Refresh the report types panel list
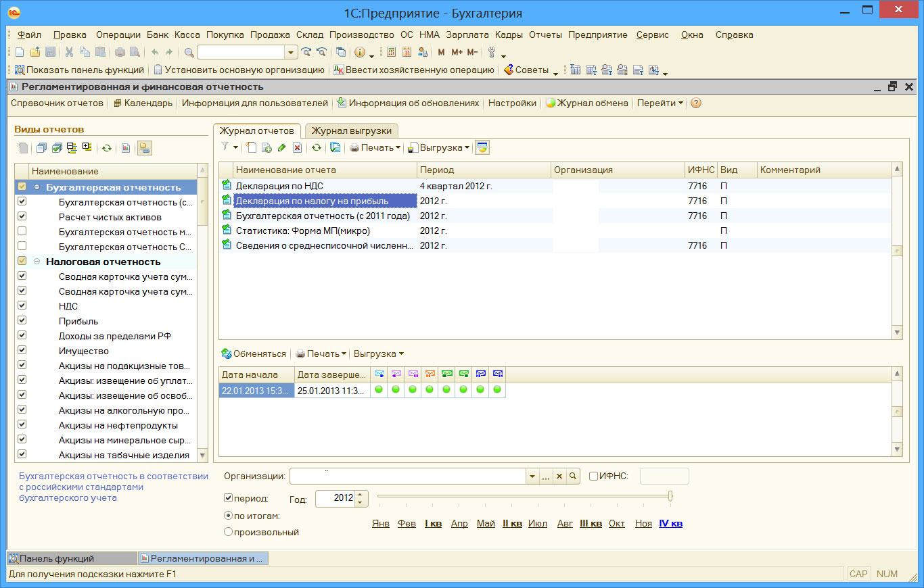 coord(106,147)
